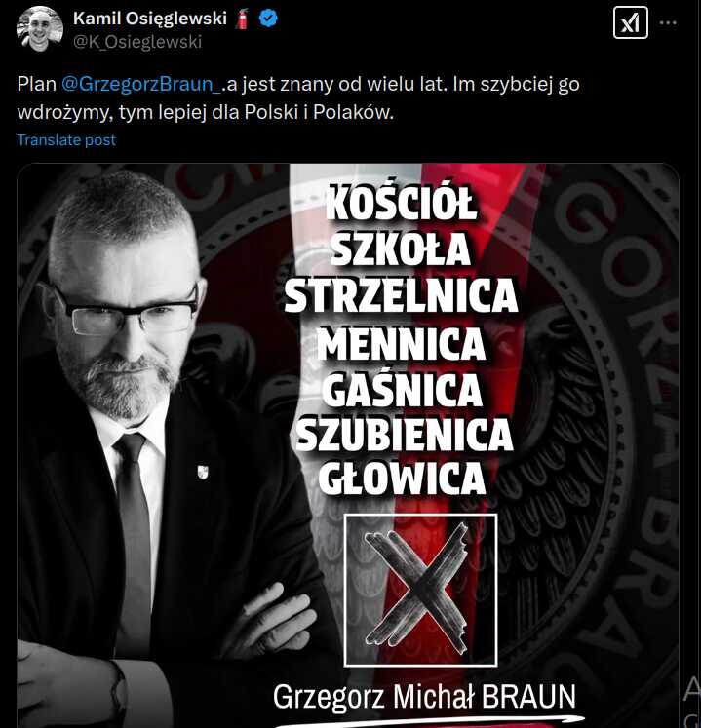The height and width of the screenshot is (728, 701).
Task: Click the word MENNICA in the poster
Action: coord(402,343)
